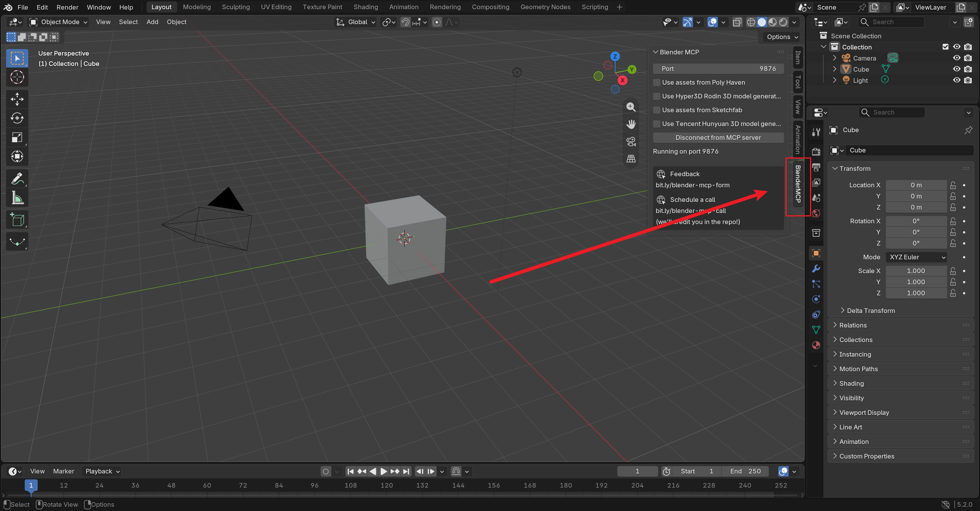Open the World properties tab
The height and width of the screenshot is (511, 980).
point(816,213)
